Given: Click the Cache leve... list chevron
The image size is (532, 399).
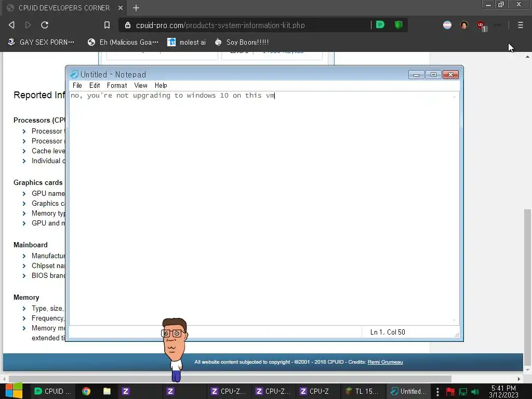Looking at the screenshot, I should click(24, 151).
